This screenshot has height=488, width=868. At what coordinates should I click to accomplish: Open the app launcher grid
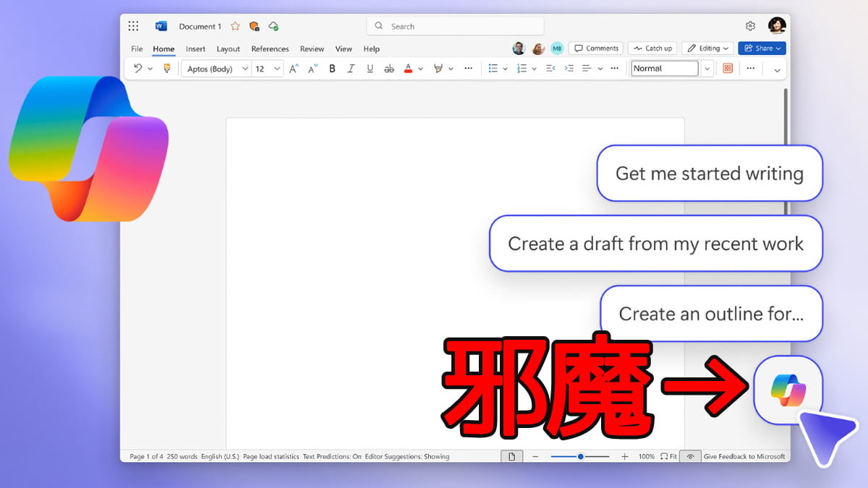point(133,26)
